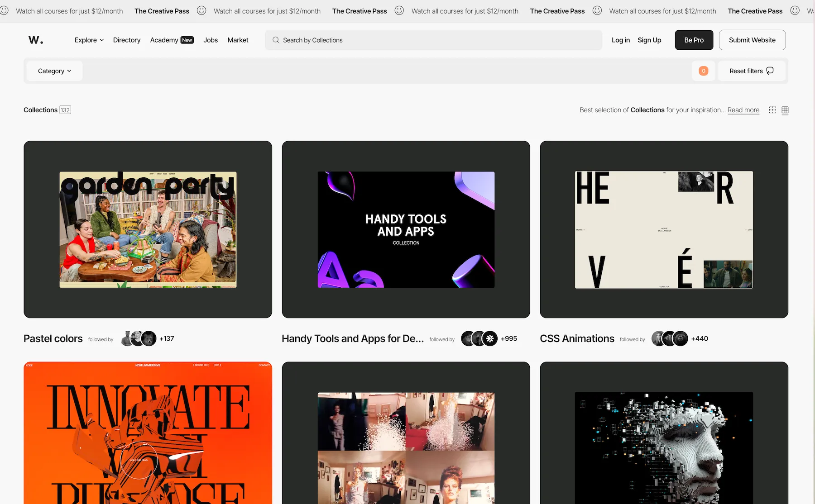
Task: Click the smiley icon in the top banner
Action: [x=201, y=10]
